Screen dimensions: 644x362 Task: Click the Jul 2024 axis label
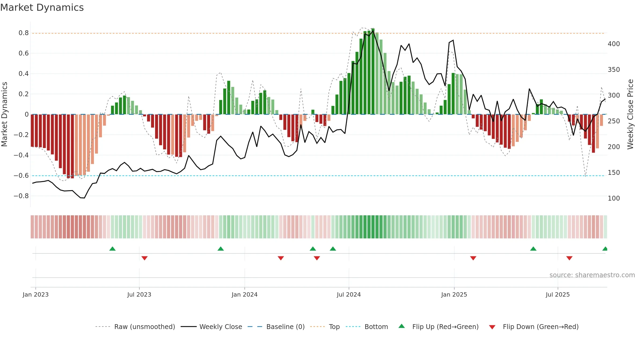349,294
